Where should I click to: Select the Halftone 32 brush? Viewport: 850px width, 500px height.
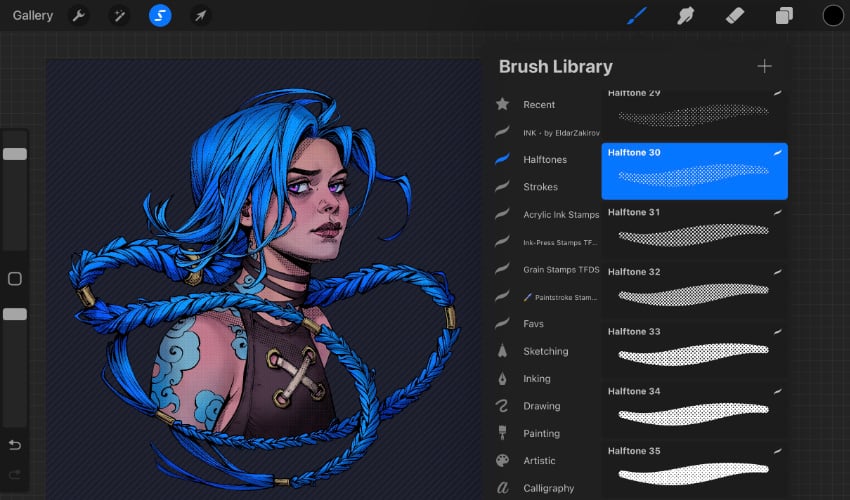tap(694, 290)
